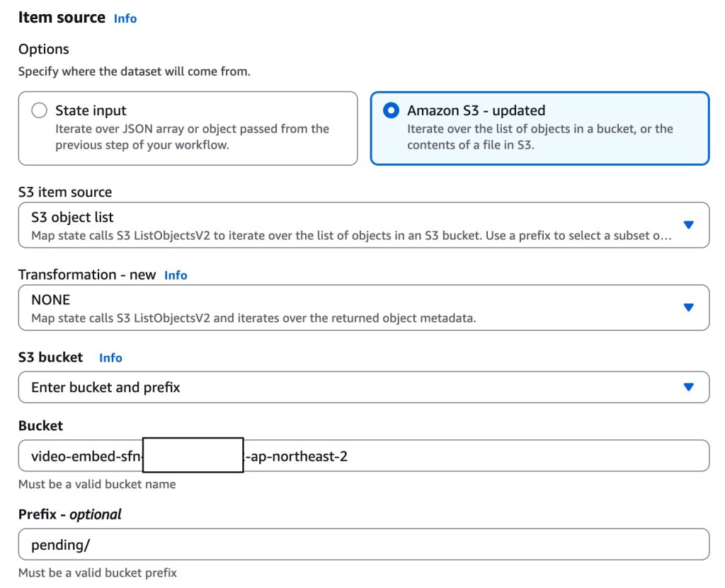The height and width of the screenshot is (588, 725).
Task: Click the caret icon in S3 item source
Action: tap(688, 225)
